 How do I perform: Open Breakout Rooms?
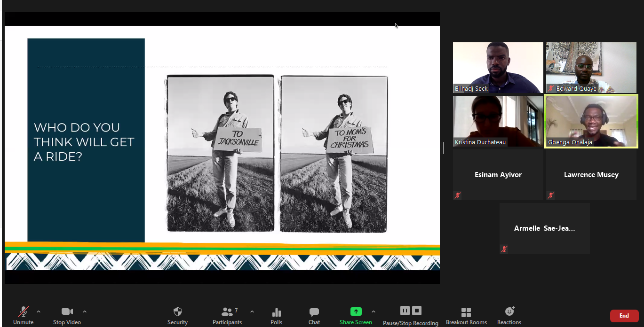coord(466,312)
